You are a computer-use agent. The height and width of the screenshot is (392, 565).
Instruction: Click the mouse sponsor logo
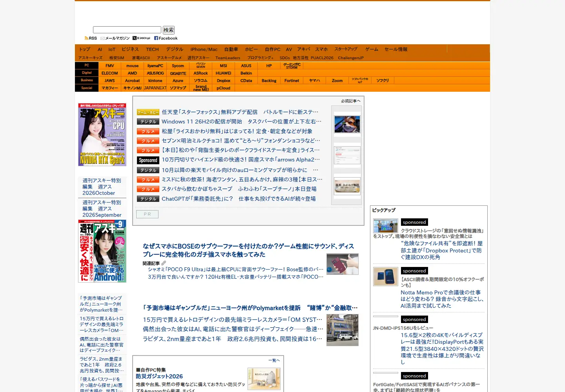point(133,66)
